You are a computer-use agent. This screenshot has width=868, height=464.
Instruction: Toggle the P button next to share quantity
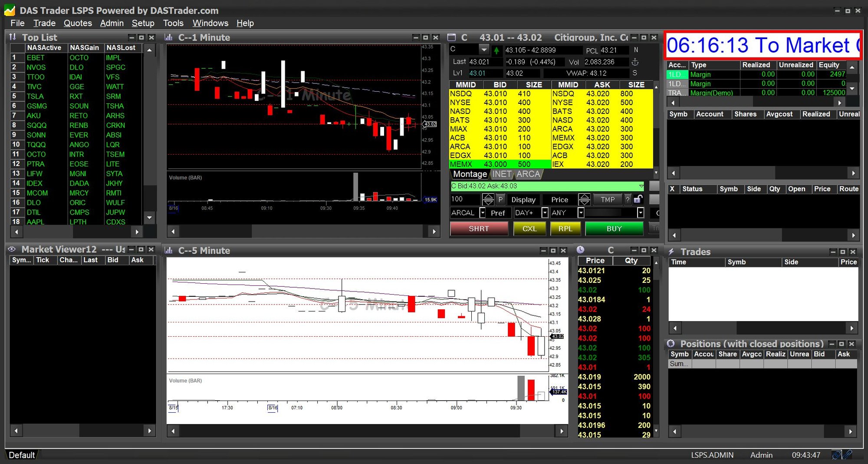(x=500, y=199)
